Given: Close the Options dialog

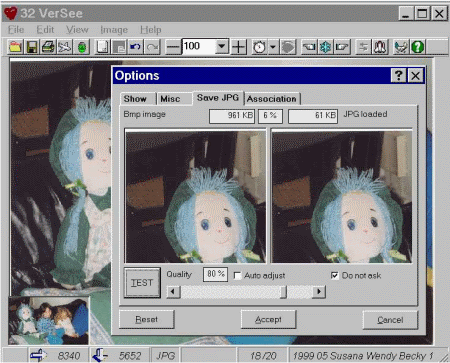Looking at the screenshot, I should click(416, 76).
